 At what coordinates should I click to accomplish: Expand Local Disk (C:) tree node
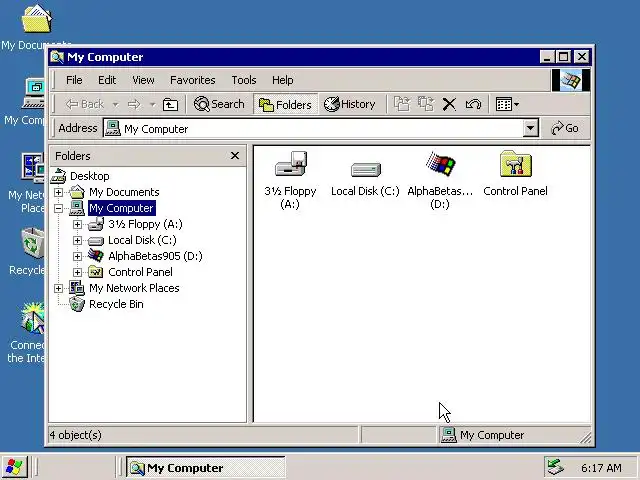[x=77, y=240]
